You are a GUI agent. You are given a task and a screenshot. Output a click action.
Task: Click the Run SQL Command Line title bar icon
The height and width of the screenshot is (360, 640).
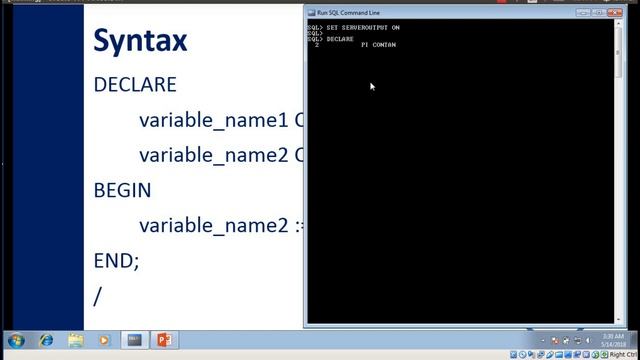pyautogui.click(x=312, y=13)
